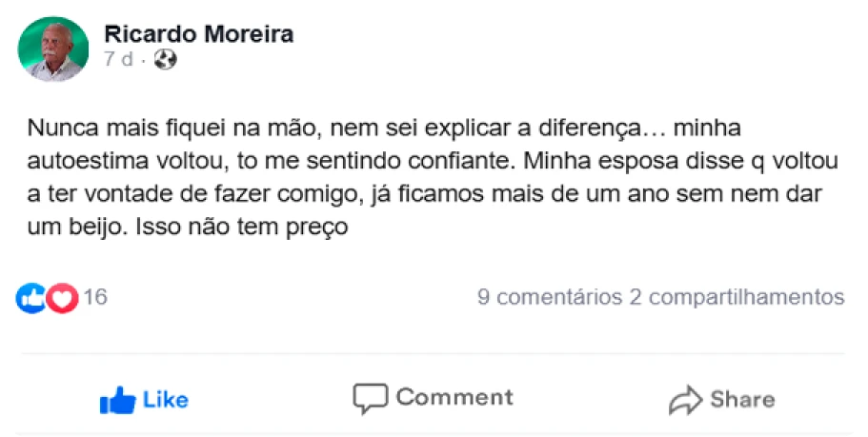This screenshot has width=868, height=437.
Task: Click the blue thumbs-up reaction icon
Action: [x=30, y=298]
